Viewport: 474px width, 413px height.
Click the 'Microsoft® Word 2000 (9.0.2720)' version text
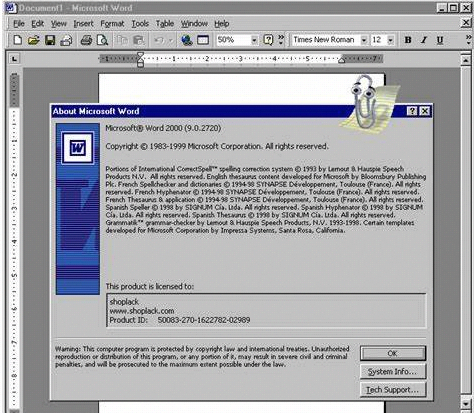tap(163, 128)
